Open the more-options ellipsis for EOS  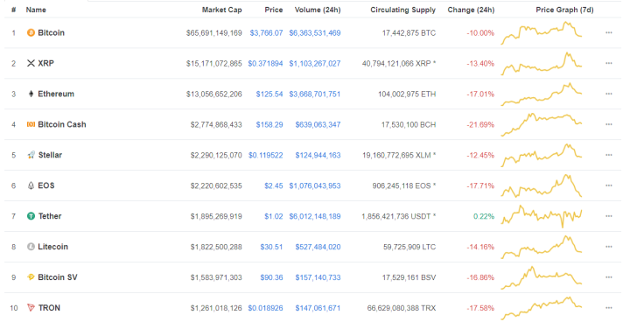tap(609, 185)
